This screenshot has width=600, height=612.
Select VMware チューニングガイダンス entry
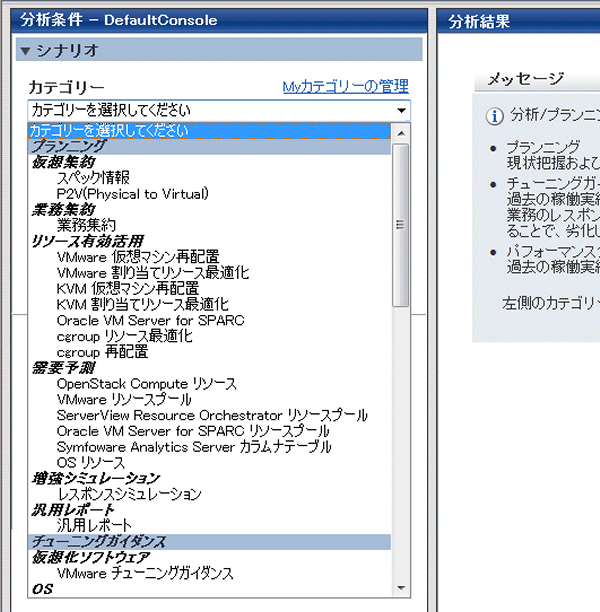coord(145,574)
